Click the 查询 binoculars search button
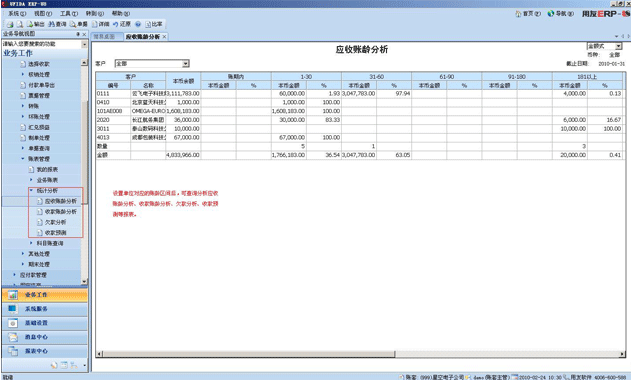 tap(57, 25)
